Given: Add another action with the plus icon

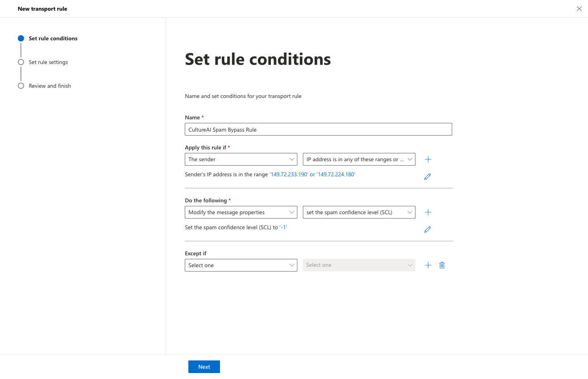Looking at the screenshot, I should tap(428, 212).
